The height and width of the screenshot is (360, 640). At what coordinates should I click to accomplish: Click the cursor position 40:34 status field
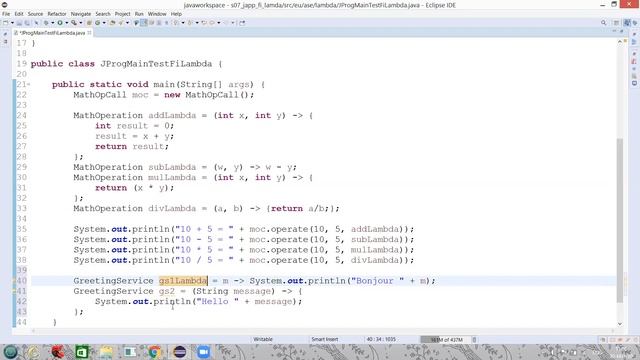pyautogui.click(x=381, y=340)
